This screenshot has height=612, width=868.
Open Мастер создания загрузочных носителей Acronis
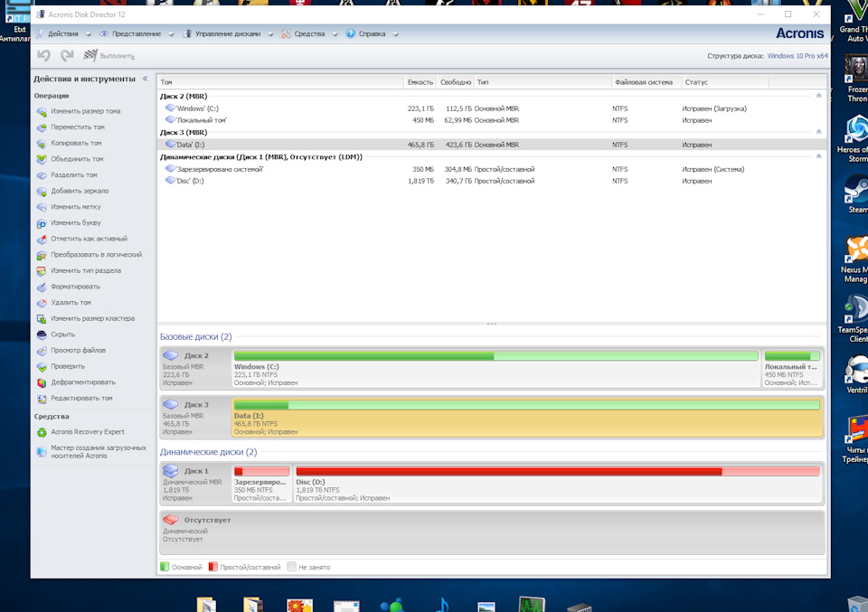point(92,452)
